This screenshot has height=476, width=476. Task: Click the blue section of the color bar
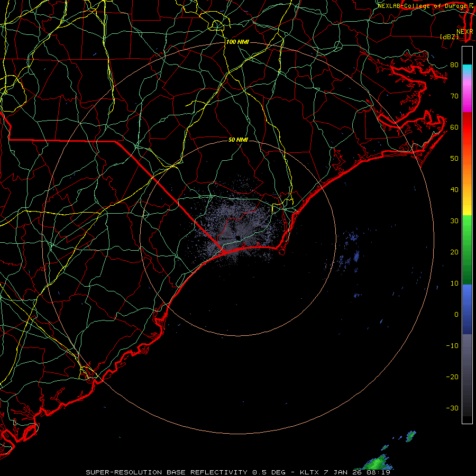(467, 309)
